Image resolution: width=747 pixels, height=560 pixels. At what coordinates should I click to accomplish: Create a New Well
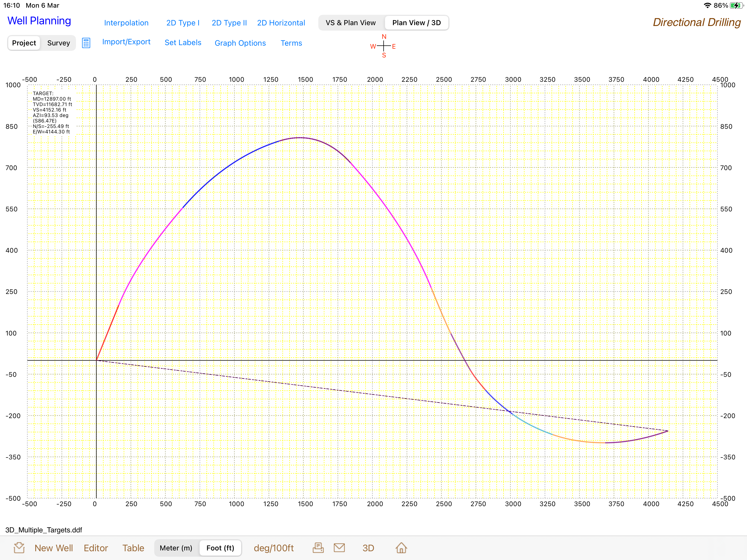[x=54, y=548]
